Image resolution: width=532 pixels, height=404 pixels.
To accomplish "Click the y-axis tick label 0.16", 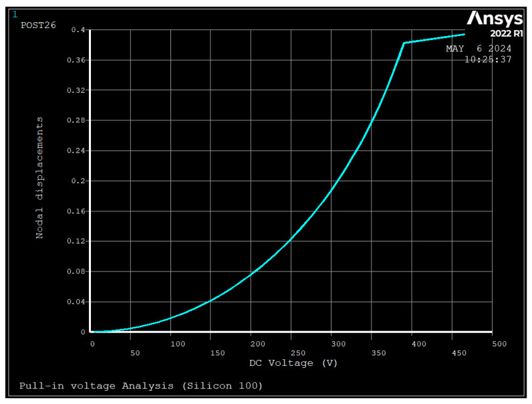I will [x=76, y=211].
